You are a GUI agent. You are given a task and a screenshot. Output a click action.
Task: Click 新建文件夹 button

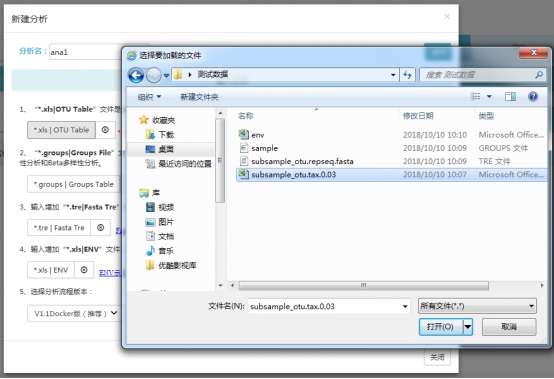click(199, 97)
